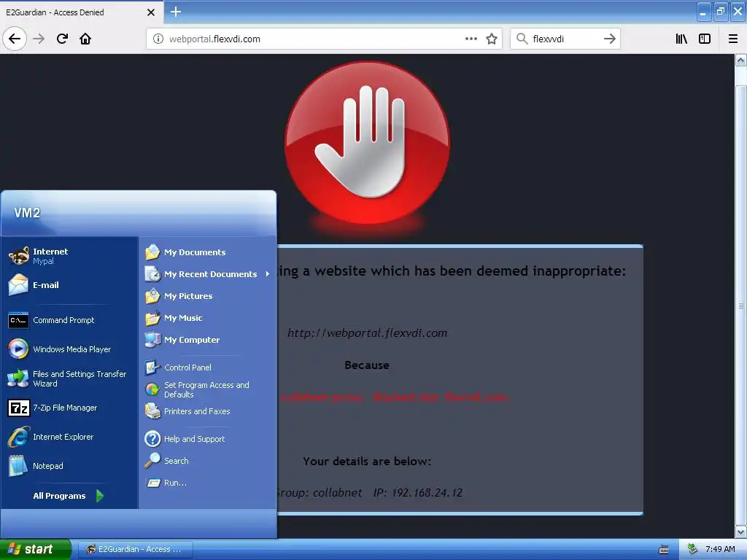This screenshot has width=747, height=560.
Task: Open E-mail from Start menu
Action: point(69,285)
